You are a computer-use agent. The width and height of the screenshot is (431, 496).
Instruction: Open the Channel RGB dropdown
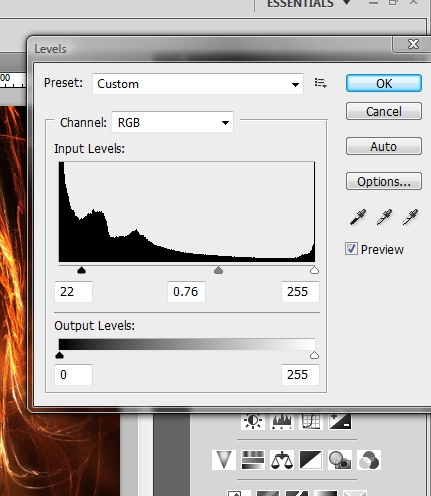click(172, 122)
